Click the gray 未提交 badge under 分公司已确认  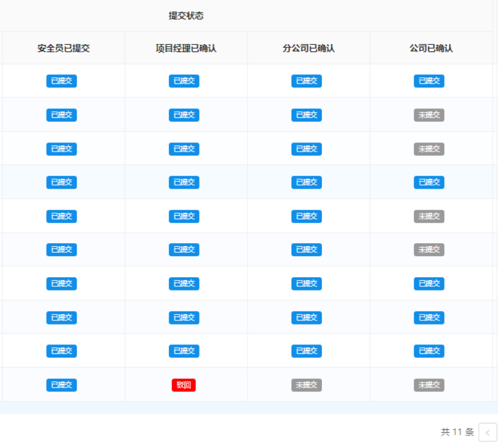click(306, 385)
